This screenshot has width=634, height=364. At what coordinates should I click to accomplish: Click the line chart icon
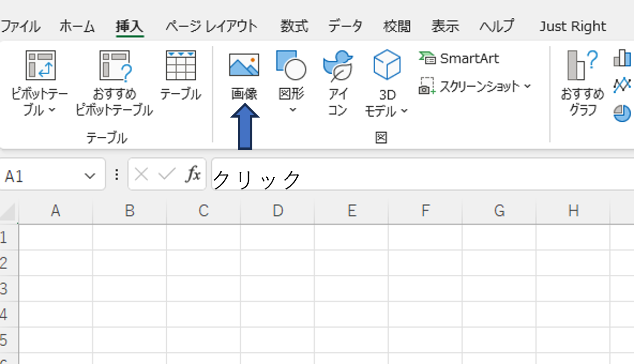pos(622,85)
